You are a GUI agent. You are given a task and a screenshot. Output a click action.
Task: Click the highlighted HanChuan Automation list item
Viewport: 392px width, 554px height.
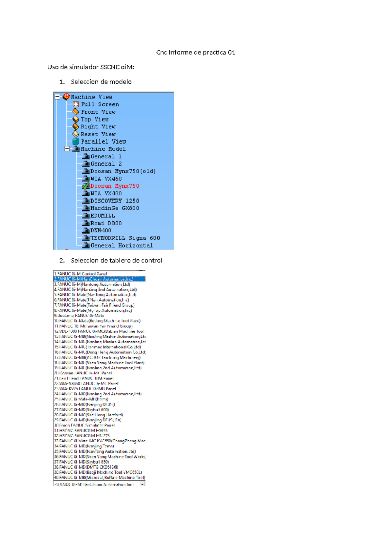pos(94,279)
